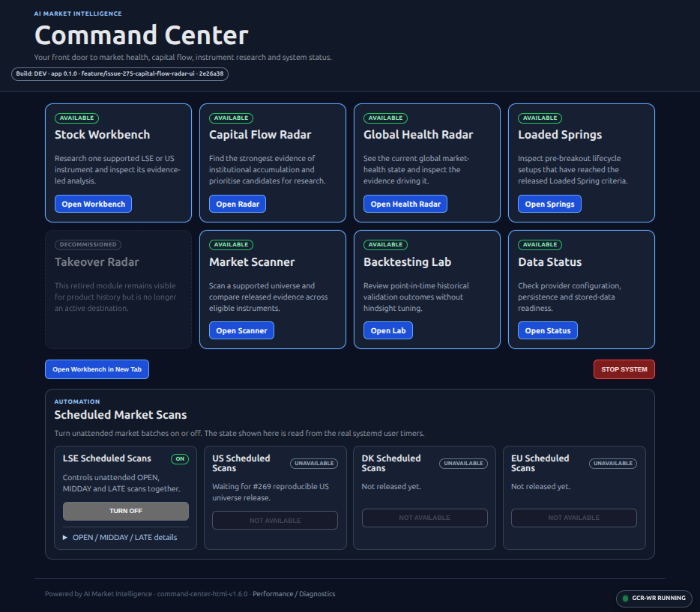Click the AI MARKET INTELLIGENCE header label
This screenshot has width=700, height=612.
click(x=78, y=13)
